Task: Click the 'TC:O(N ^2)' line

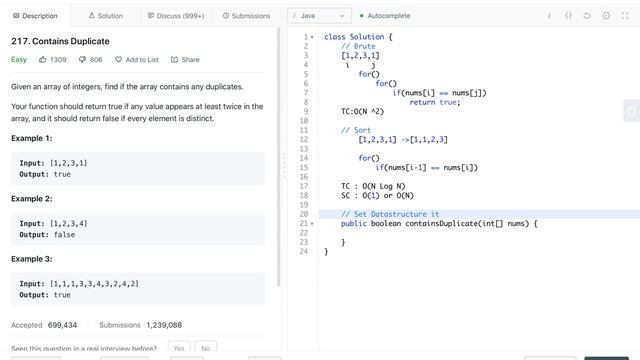Action: click(x=362, y=111)
